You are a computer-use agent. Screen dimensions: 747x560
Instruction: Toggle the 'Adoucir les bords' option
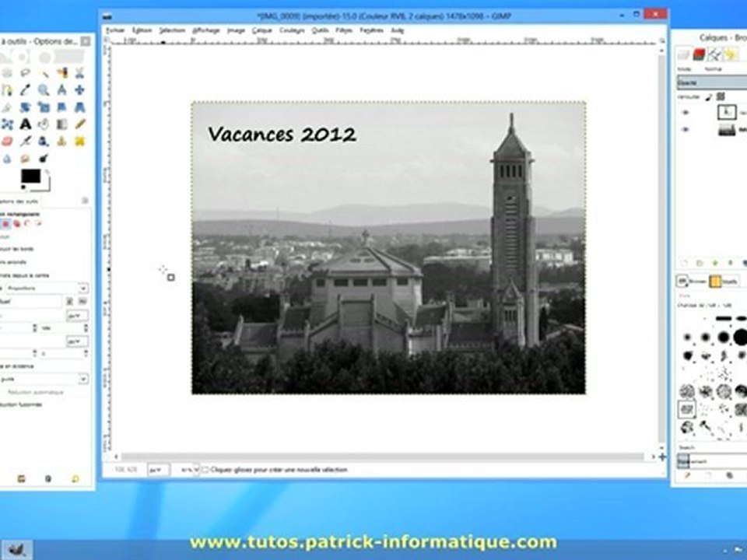click(x=17, y=249)
